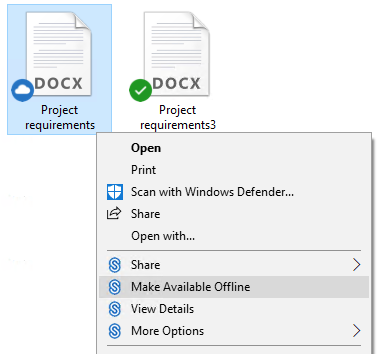Image resolution: width=391 pixels, height=364 pixels.
Task: Select the Windows Share entry below Defender
Action: coord(234,214)
